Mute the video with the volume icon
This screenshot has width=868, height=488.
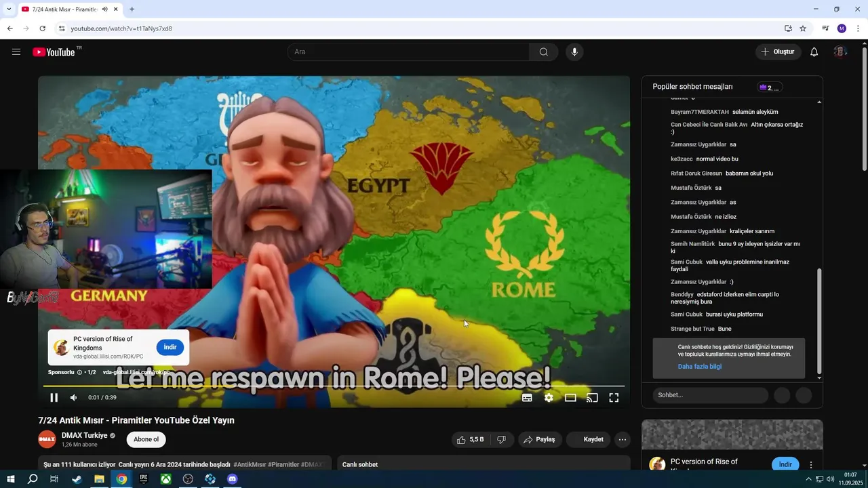tap(74, 398)
